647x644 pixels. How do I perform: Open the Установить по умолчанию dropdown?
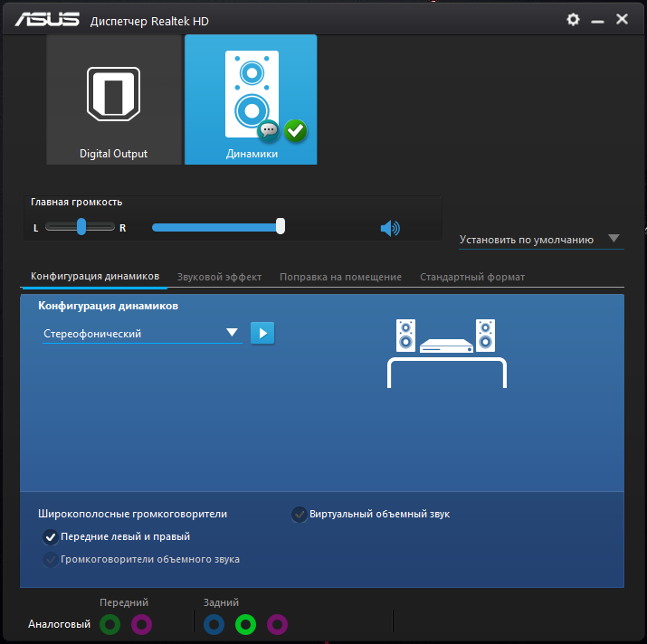[541, 240]
